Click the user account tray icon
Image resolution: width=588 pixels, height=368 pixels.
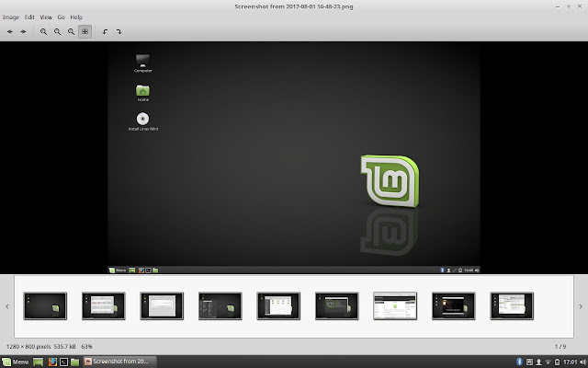[x=538, y=362]
